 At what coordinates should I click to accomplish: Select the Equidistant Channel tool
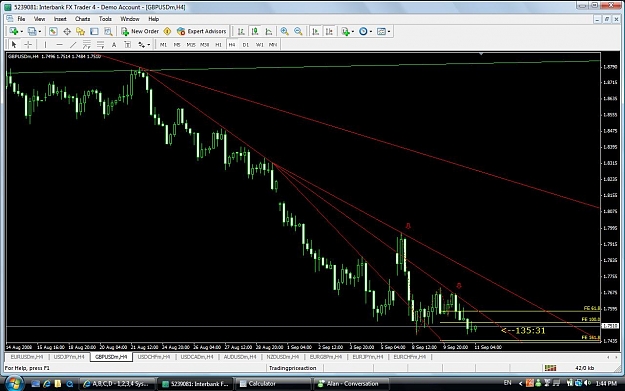86,45
